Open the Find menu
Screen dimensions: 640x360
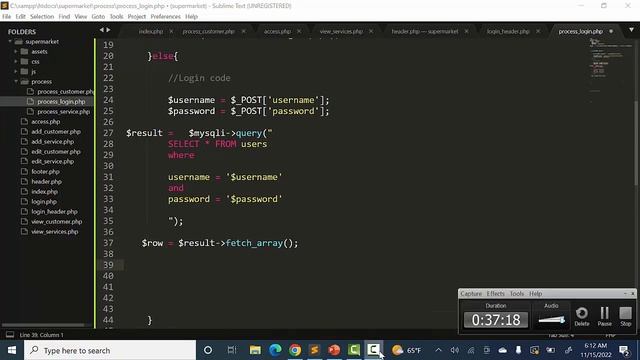[64, 17]
